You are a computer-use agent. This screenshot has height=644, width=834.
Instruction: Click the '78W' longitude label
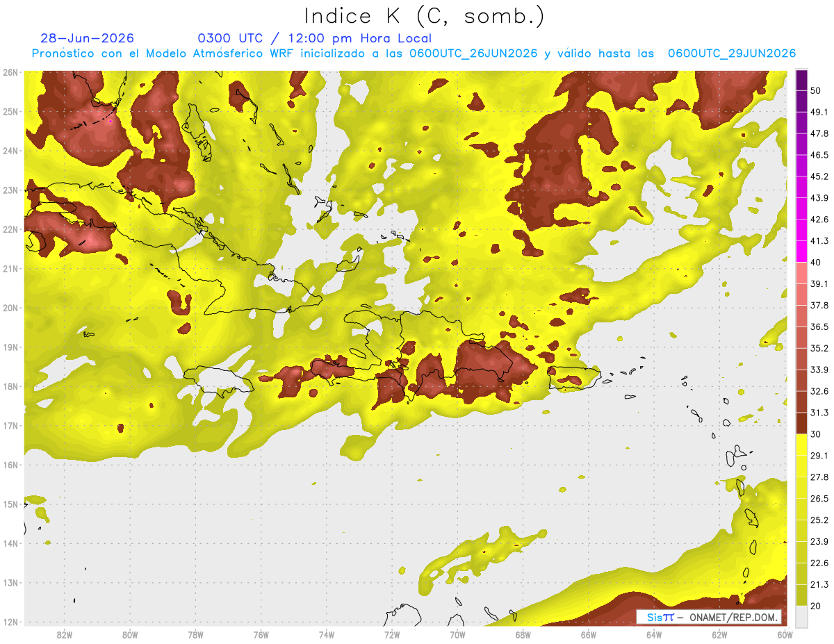point(195,635)
